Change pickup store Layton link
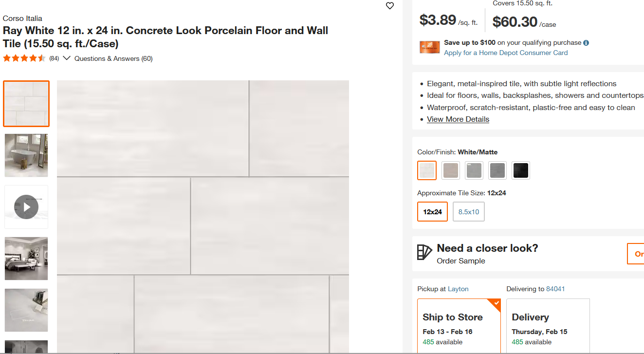 (x=458, y=289)
